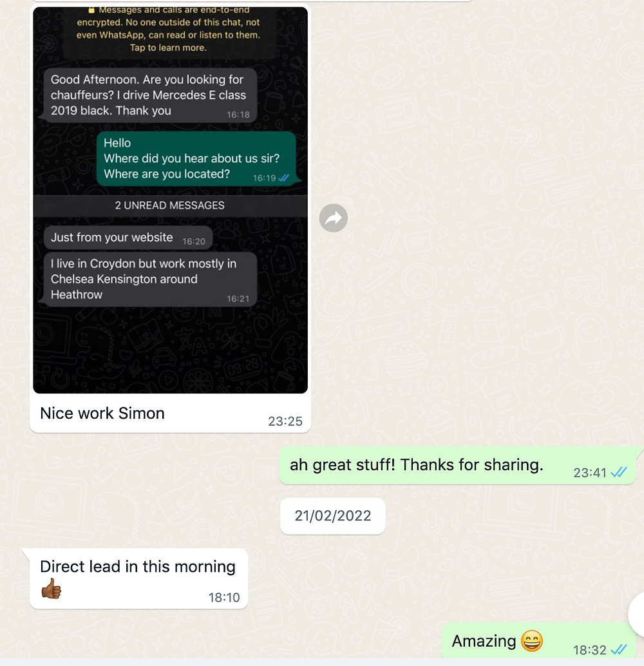Click the round scroll-to-bottom button at right edge
Screen dimensions: 644x666
click(636, 614)
